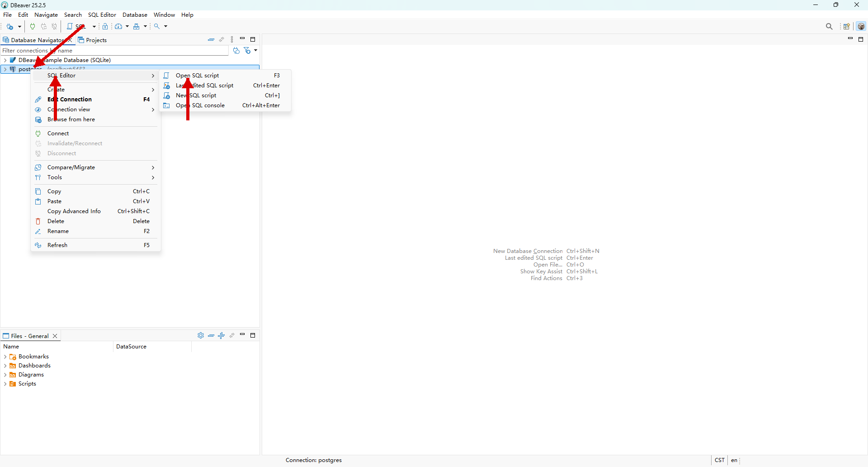This screenshot has width=868, height=467.
Task: Expand the Bookmarks folder
Action: tap(5, 357)
